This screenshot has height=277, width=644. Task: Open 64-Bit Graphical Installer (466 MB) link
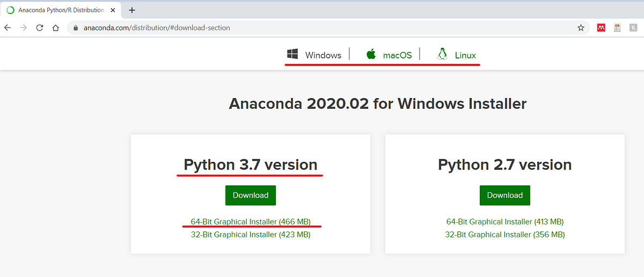pyautogui.click(x=251, y=221)
